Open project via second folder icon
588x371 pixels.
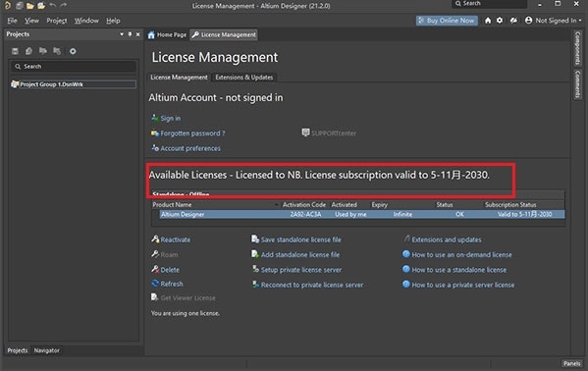(x=41, y=6)
